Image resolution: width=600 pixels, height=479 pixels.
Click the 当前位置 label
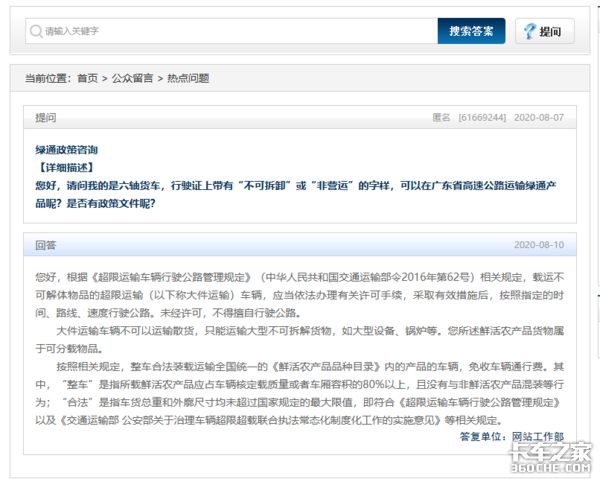click(48, 78)
